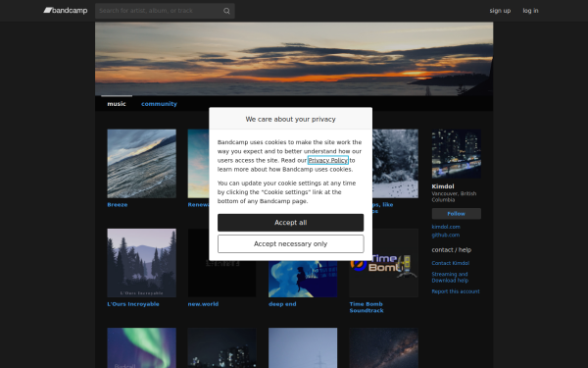Open the Time Bomb Soundtrack title link
The height and width of the screenshot is (368, 588).
click(367, 307)
